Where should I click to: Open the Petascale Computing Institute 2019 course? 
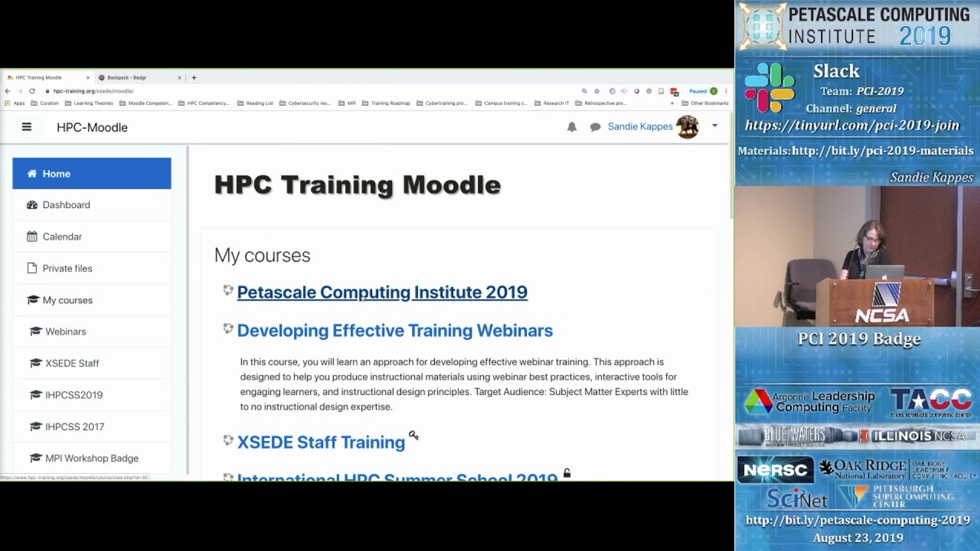382,292
